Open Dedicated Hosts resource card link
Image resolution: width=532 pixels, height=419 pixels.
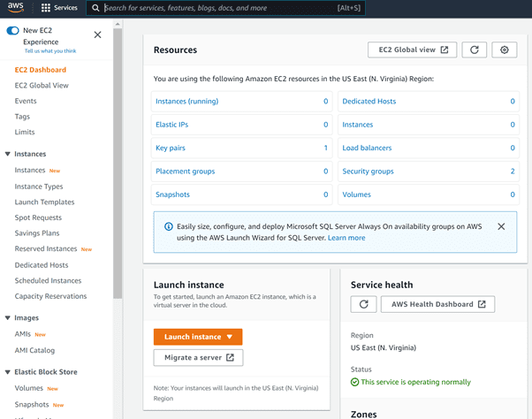click(369, 102)
